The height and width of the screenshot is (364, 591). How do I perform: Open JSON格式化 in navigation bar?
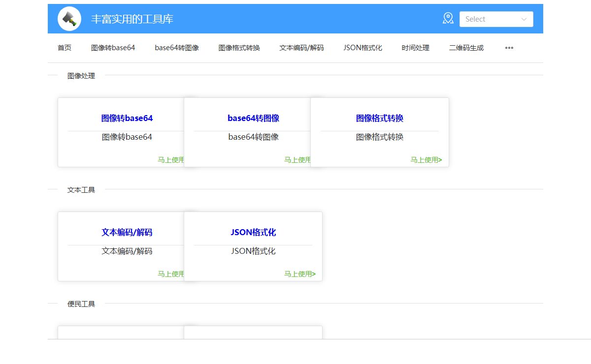pyautogui.click(x=362, y=48)
